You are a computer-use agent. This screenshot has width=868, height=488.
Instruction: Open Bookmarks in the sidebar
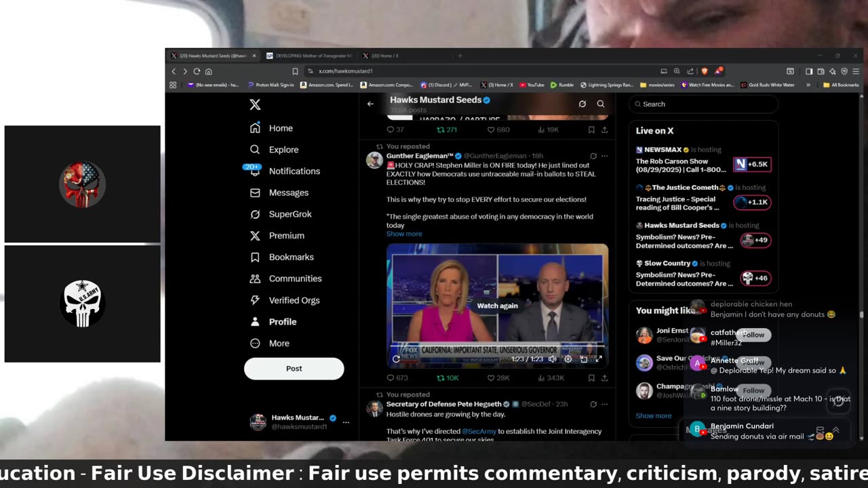pos(281,257)
